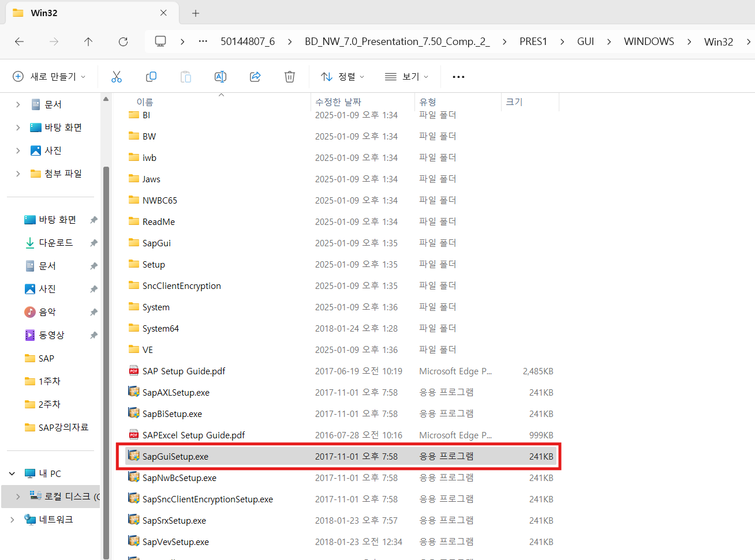
Task: Click the Rename icon in toolbar
Action: tap(220, 77)
